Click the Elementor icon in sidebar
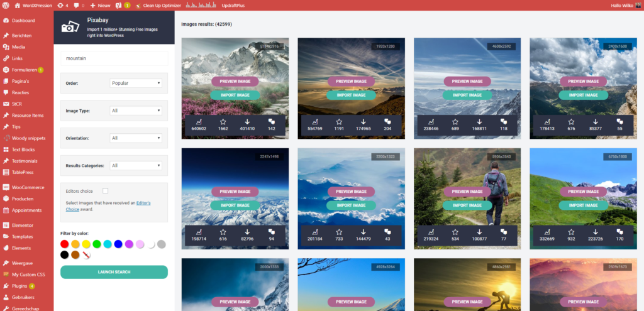Screen dimensions: 644x311 click(x=6, y=226)
